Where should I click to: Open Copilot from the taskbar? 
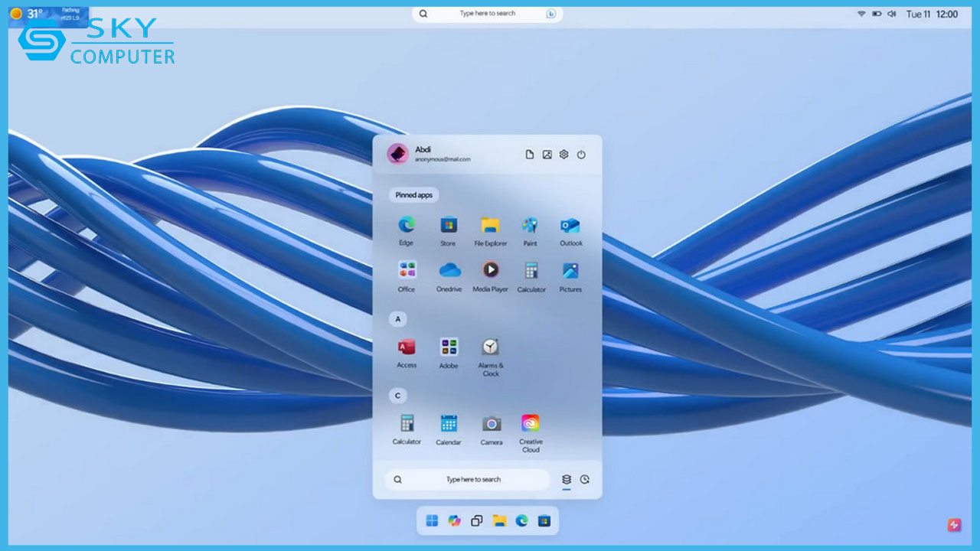click(455, 520)
